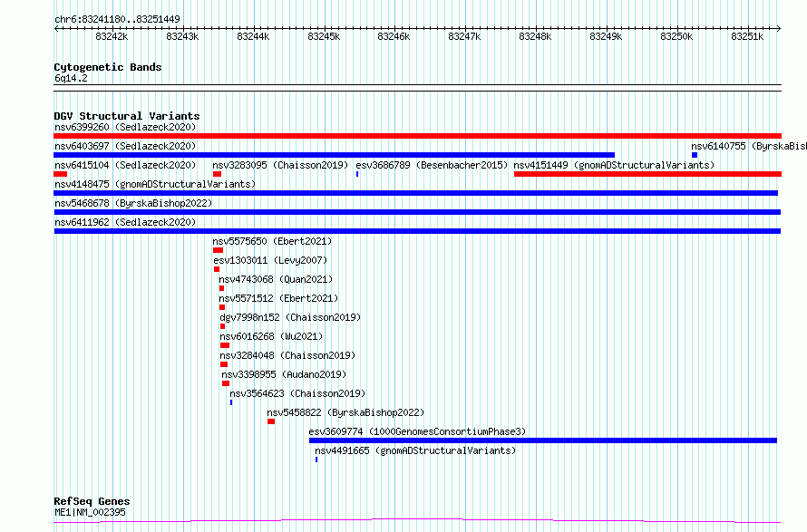Click the nsv3283095 (Chaisson2019) label
Viewport: 807px width, 532px height.
click(x=280, y=165)
